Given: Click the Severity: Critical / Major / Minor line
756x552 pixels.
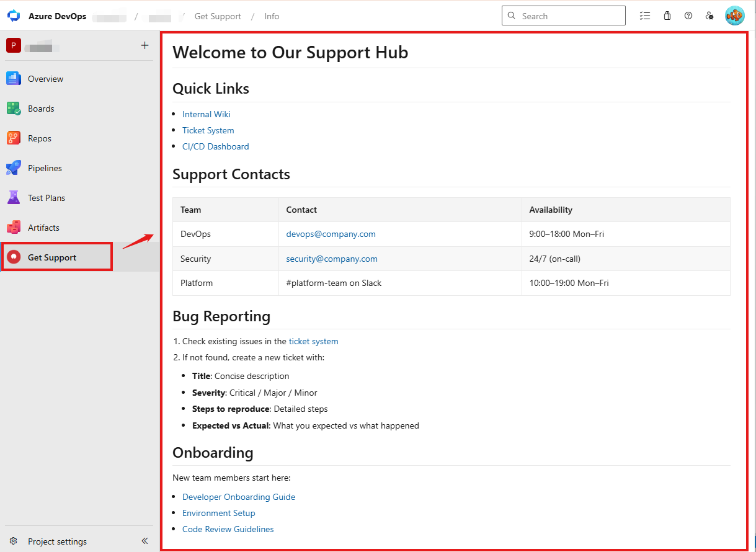Looking at the screenshot, I should pyautogui.click(x=255, y=393).
